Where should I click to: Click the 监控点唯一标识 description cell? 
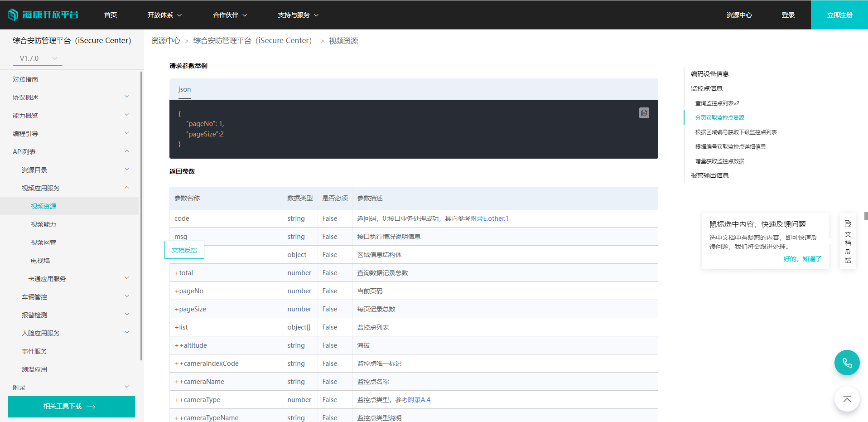(505, 364)
